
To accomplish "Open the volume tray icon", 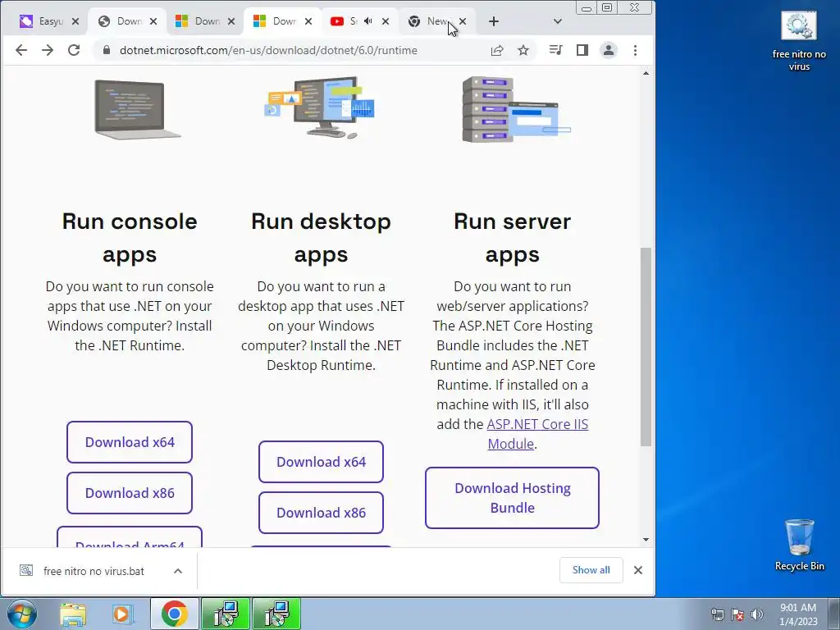I will click(x=757, y=614).
